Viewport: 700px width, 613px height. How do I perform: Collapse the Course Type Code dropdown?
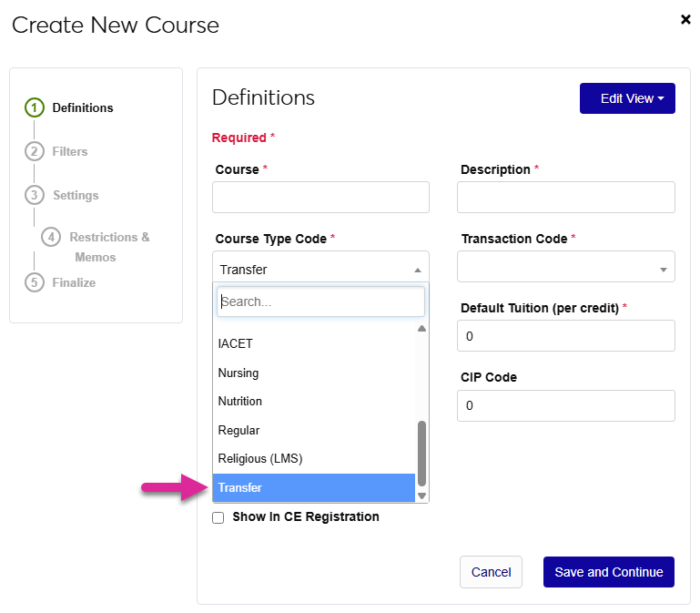[x=417, y=270]
